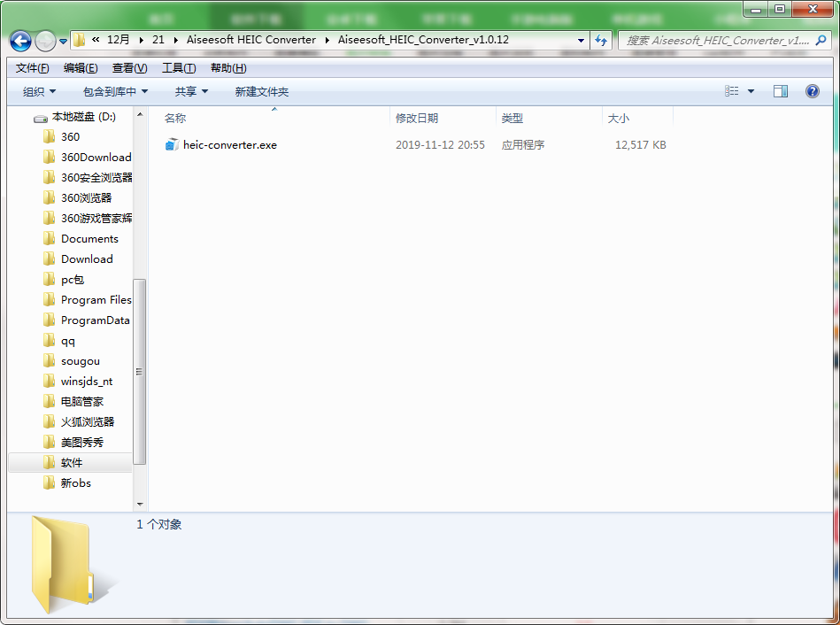The width and height of the screenshot is (840, 625).
Task: Open the qq folder in tree
Action: click(59, 340)
